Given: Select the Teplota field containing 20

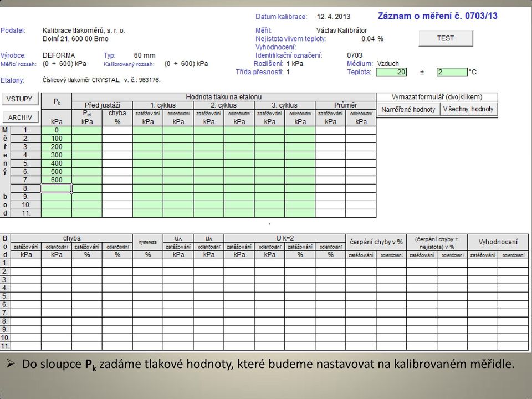Looking at the screenshot, I should pyautogui.click(x=391, y=72).
